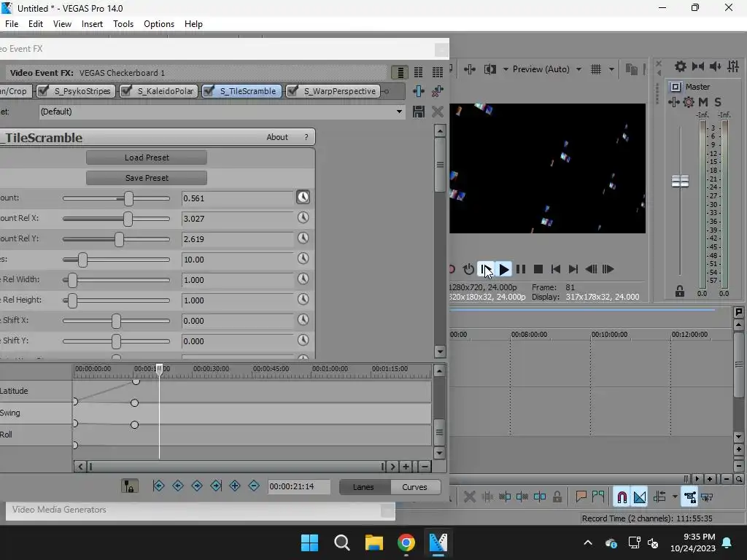Delete keyframe with the minus diamond button
The width and height of the screenshot is (747, 560).
(x=254, y=486)
